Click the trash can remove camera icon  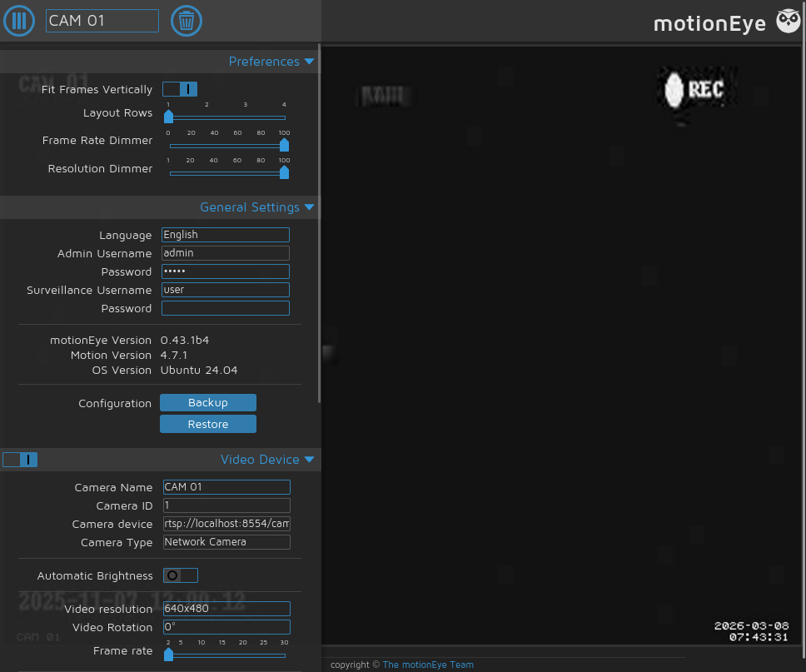[186, 21]
